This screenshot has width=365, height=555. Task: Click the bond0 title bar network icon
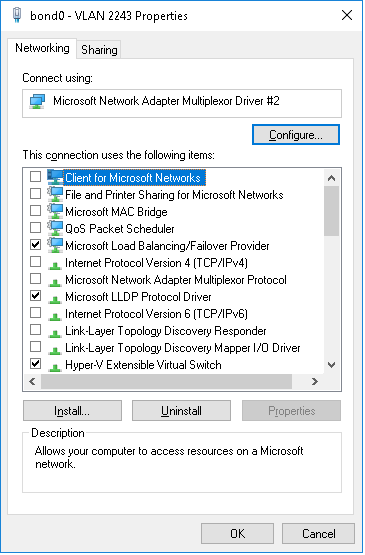17,15
